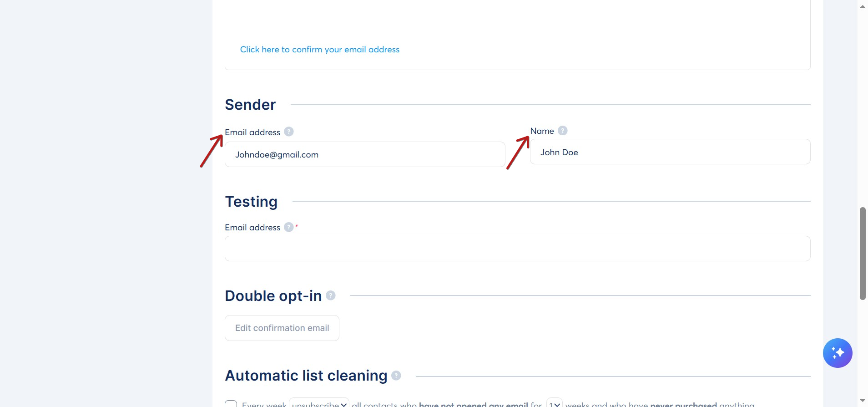Click the vertical scrollbar thumb

[x=863, y=254]
